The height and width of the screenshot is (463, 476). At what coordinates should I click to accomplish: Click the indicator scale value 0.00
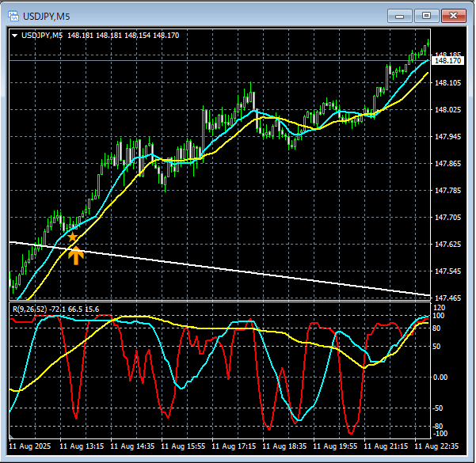point(440,378)
